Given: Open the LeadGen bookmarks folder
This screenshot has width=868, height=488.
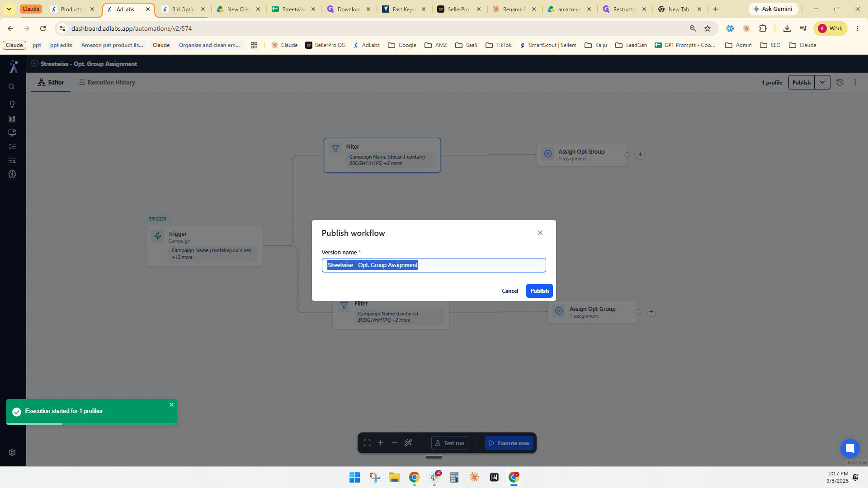Looking at the screenshot, I should point(631,45).
